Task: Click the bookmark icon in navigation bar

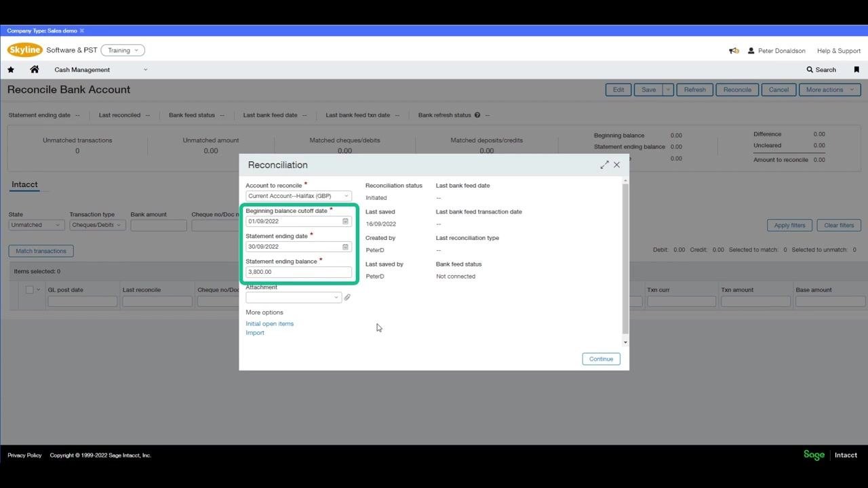Action: click(x=856, y=70)
